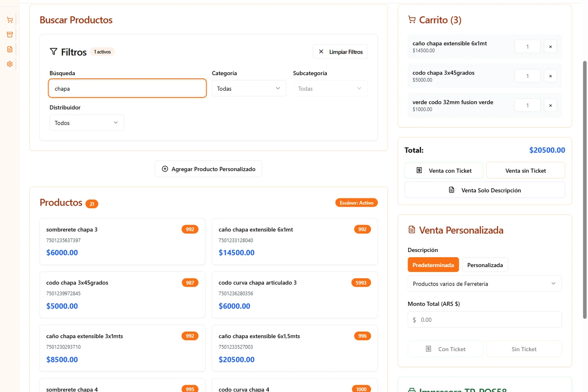Viewport: 588px width, 392px height.
Task: Click the Monto Total amount field
Action: coord(485,319)
